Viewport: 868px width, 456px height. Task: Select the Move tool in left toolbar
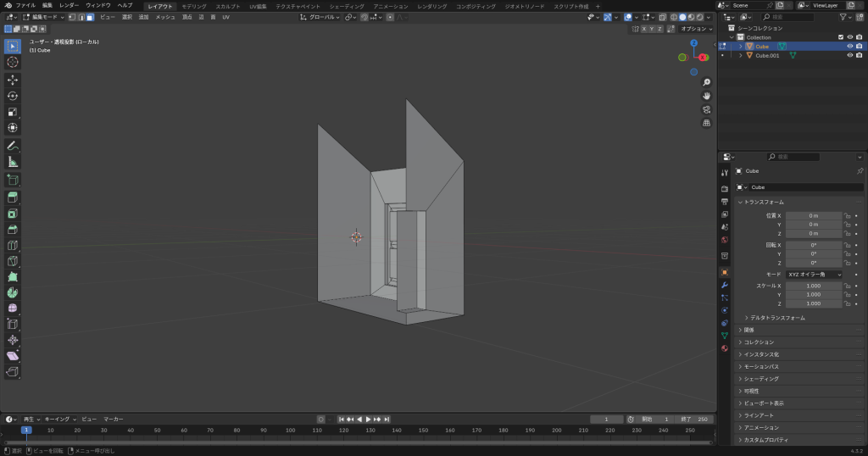tap(13, 80)
